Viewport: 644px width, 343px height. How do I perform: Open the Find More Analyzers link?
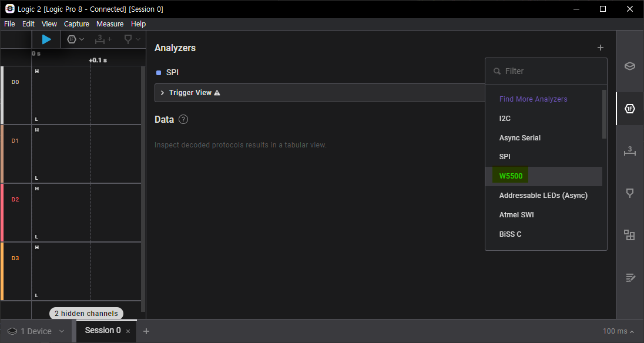[x=533, y=99]
